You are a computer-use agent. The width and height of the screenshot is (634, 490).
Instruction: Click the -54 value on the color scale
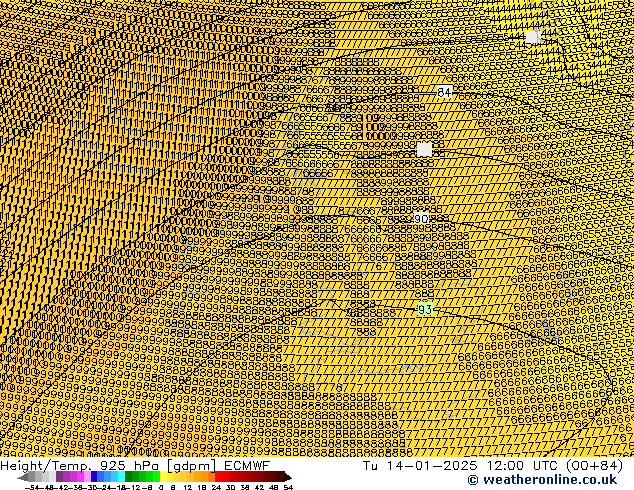(x=34, y=488)
